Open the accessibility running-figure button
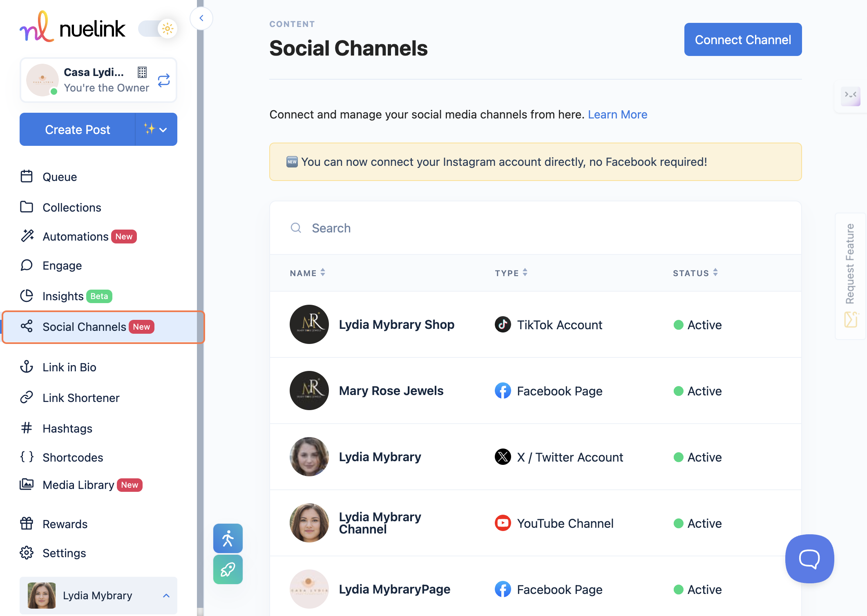This screenshot has width=867, height=616. click(228, 538)
